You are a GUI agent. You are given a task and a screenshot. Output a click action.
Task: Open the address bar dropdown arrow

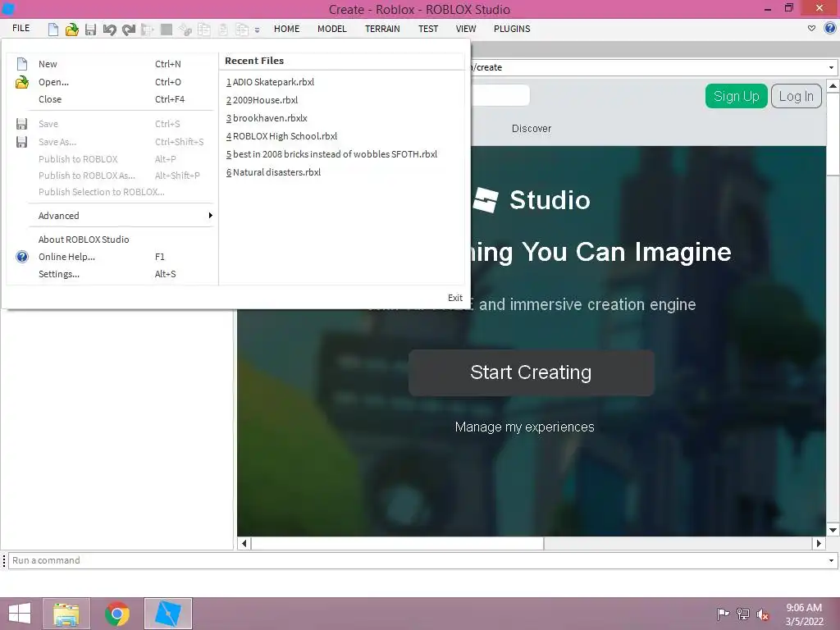click(x=831, y=67)
